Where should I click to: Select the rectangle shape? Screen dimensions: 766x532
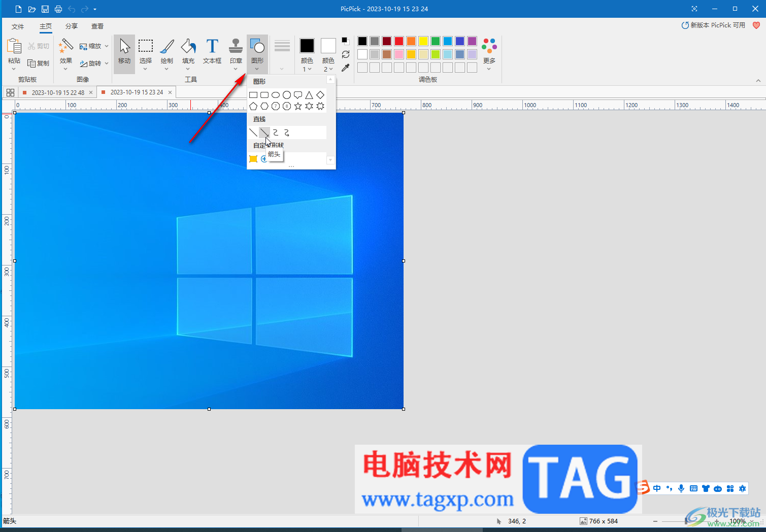coord(253,95)
